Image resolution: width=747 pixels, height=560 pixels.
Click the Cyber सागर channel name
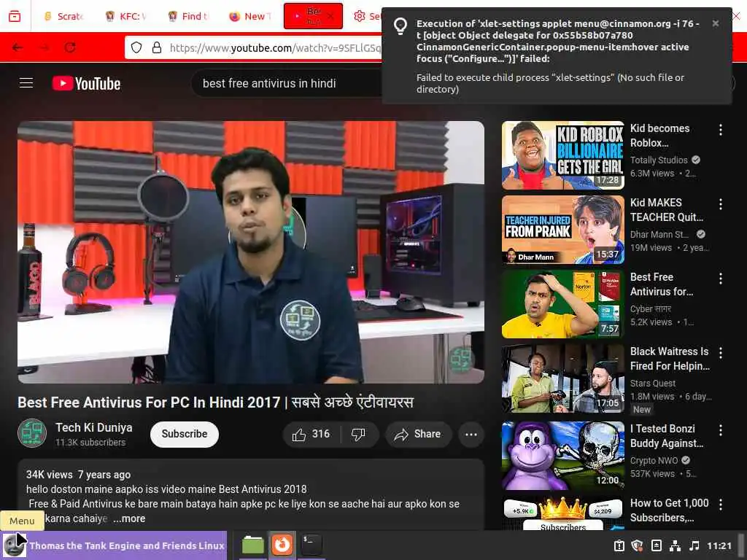click(650, 309)
